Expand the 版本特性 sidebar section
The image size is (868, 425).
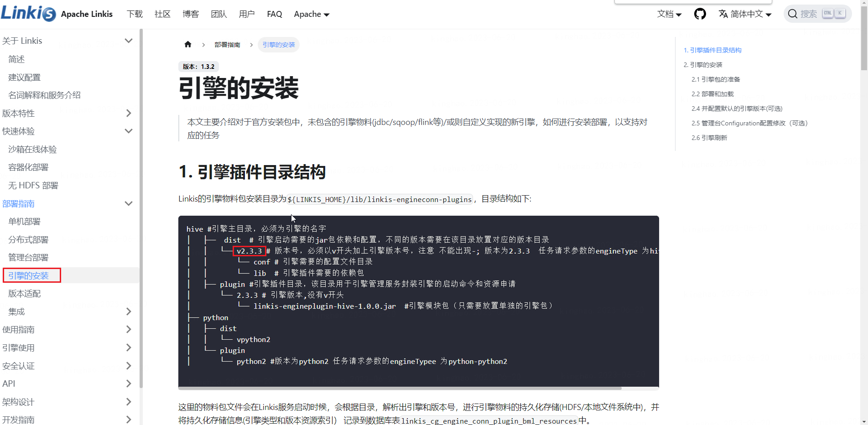coord(129,113)
